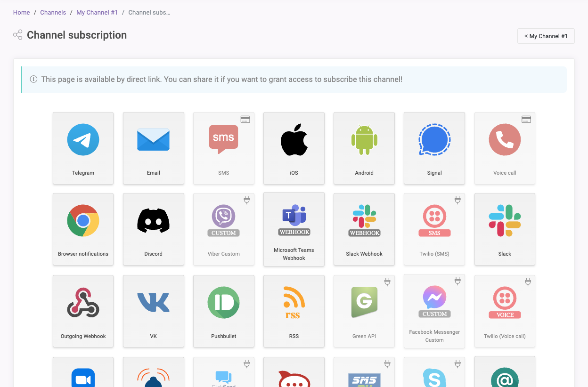This screenshot has width=588, height=387.
Task: Click the share icon beside Channel subscription
Action: coord(18,35)
